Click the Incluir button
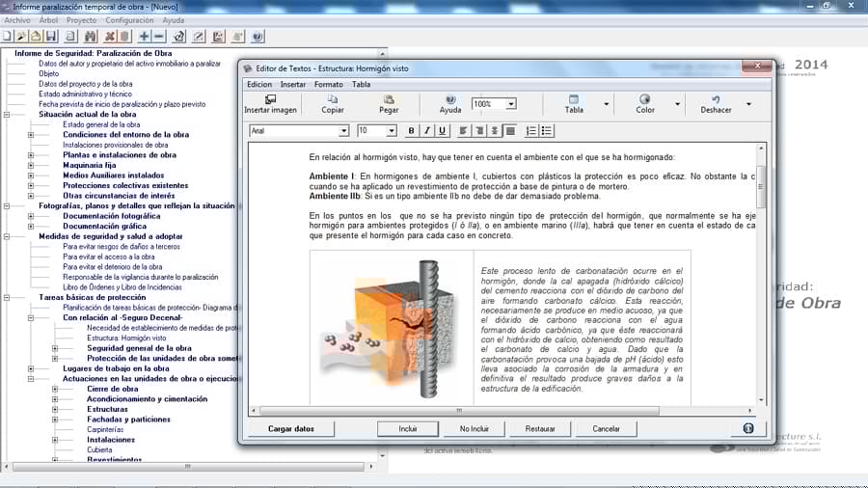Viewport: 868px width, 488px height. (x=407, y=429)
